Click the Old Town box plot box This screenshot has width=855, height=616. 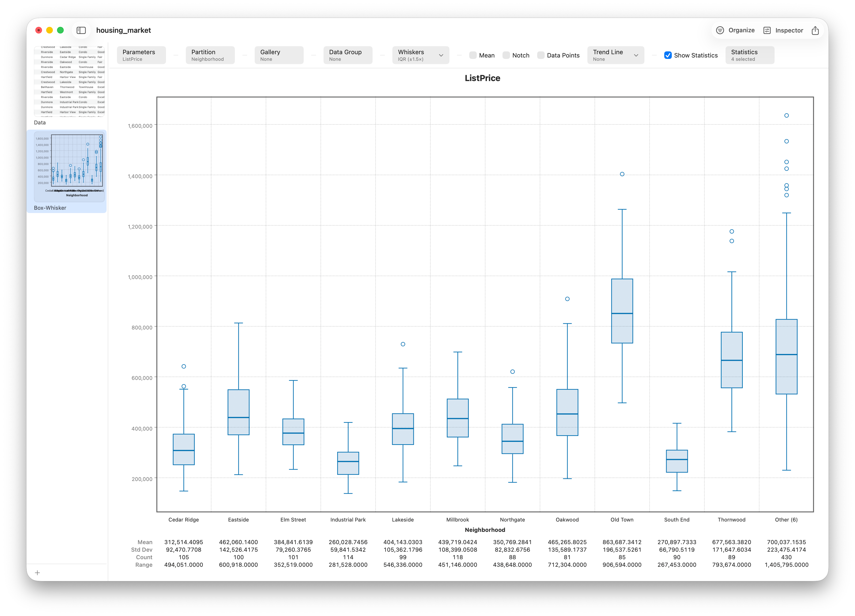[622, 311]
